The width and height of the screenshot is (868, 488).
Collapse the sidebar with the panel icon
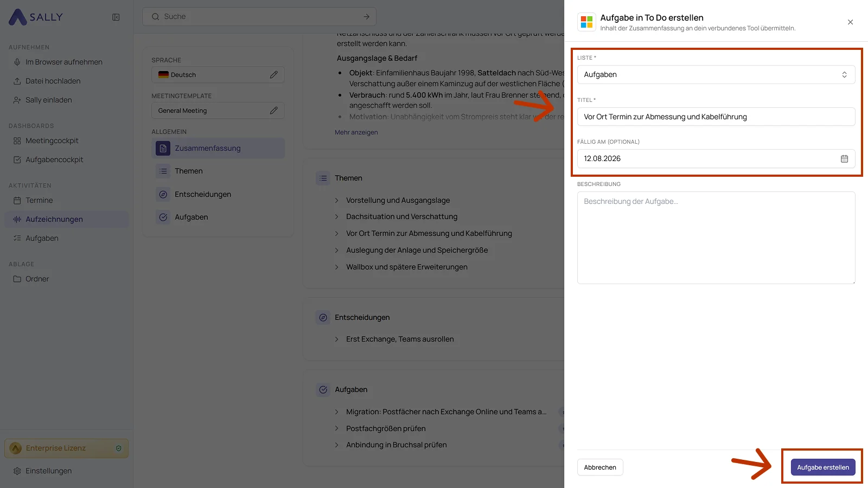(x=116, y=17)
